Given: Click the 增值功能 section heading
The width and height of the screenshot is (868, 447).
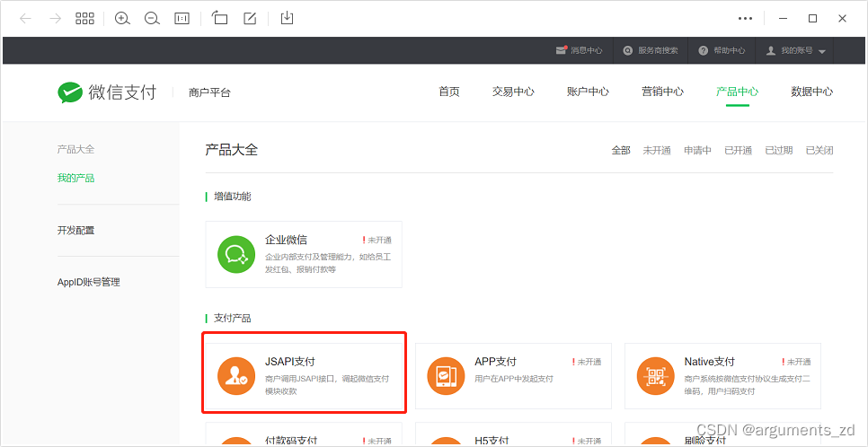Looking at the screenshot, I should 233,197.
